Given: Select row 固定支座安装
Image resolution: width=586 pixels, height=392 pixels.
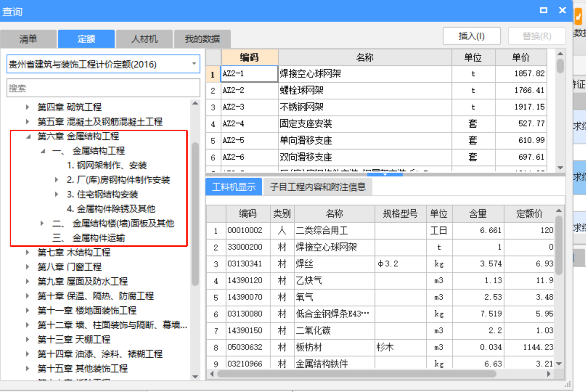Looking at the screenshot, I should point(376,124).
